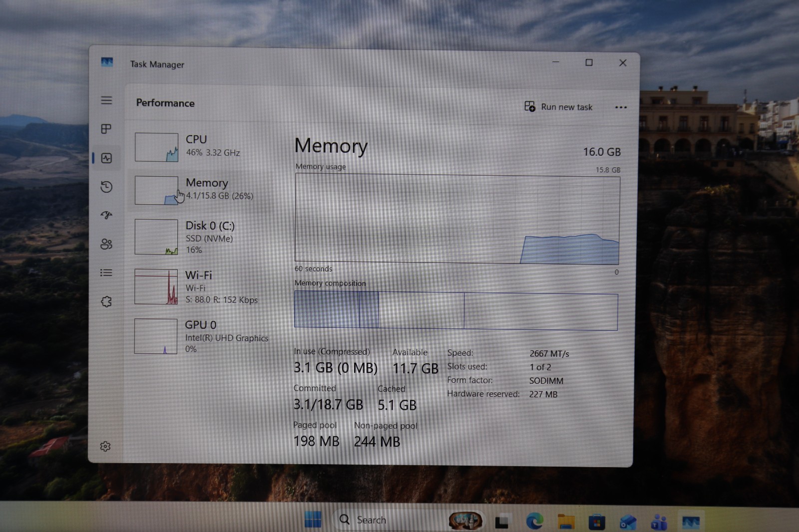The image size is (799, 532).
Task: Click the Slots used value 1 of 2
Action: 540,367
